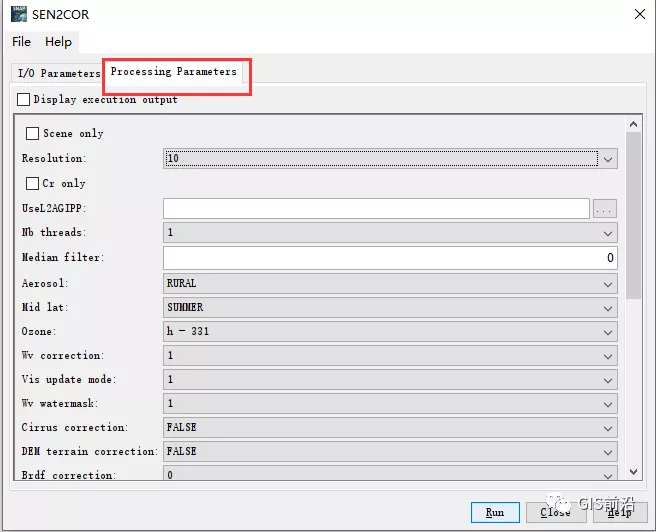Click the Median filter value field
Image resolution: width=656 pixels, height=532 pixels.
pyautogui.click(x=390, y=258)
